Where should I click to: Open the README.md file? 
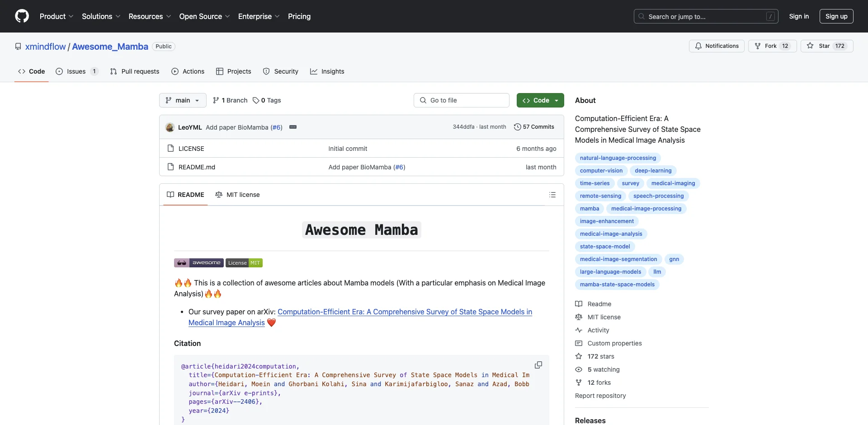tap(197, 167)
